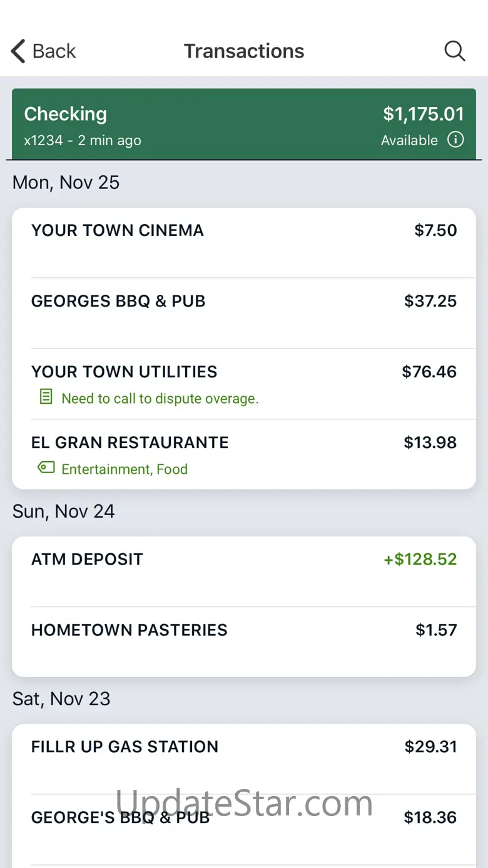Tap the "Entertainment, Food" category tags
The height and width of the screenshot is (868, 488).
coord(125,469)
